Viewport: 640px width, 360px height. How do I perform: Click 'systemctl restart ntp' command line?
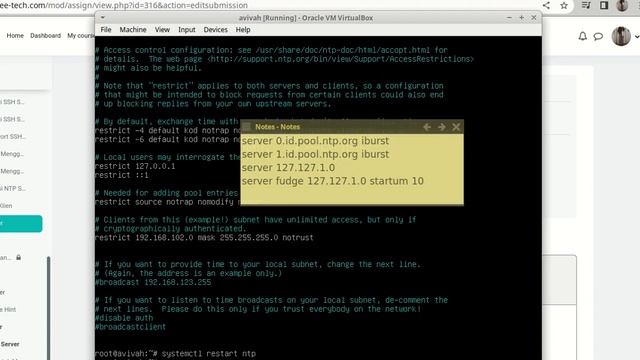209,353
